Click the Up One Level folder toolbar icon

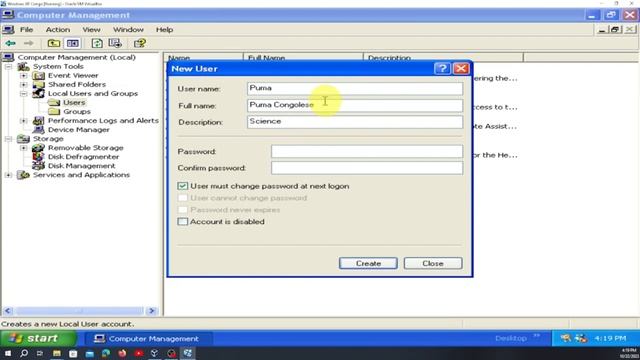click(x=53, y=43)
